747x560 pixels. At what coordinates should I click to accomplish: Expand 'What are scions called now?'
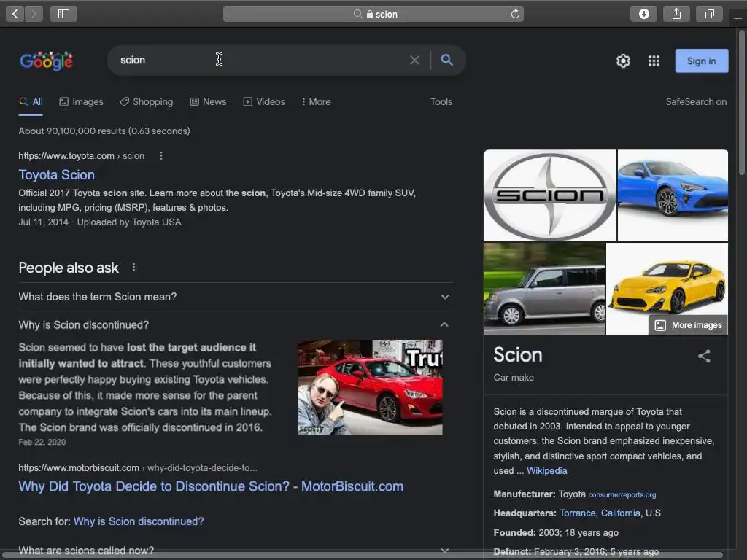(x=236, y=551)
